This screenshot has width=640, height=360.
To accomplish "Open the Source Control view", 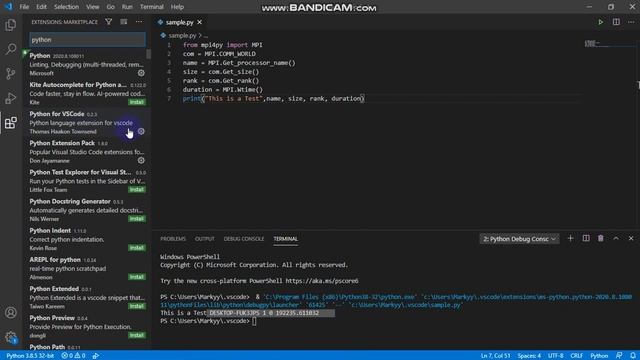I will [11, 74].
